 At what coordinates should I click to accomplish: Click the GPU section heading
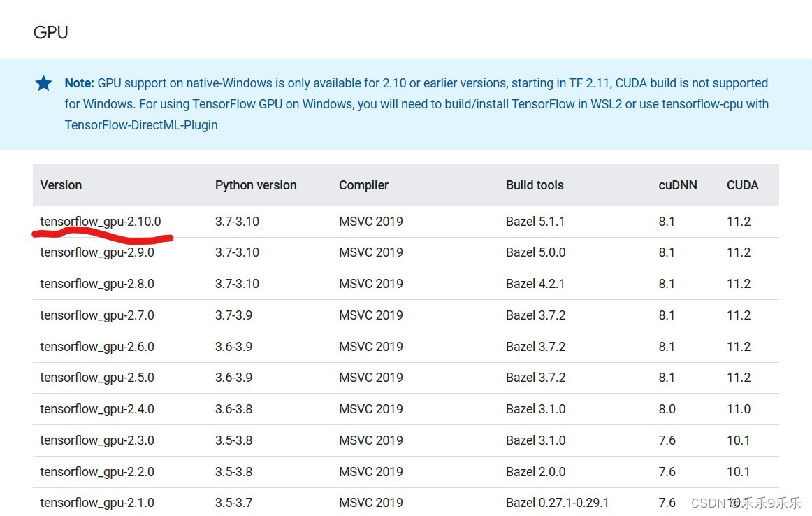click(x=51, y=32)
